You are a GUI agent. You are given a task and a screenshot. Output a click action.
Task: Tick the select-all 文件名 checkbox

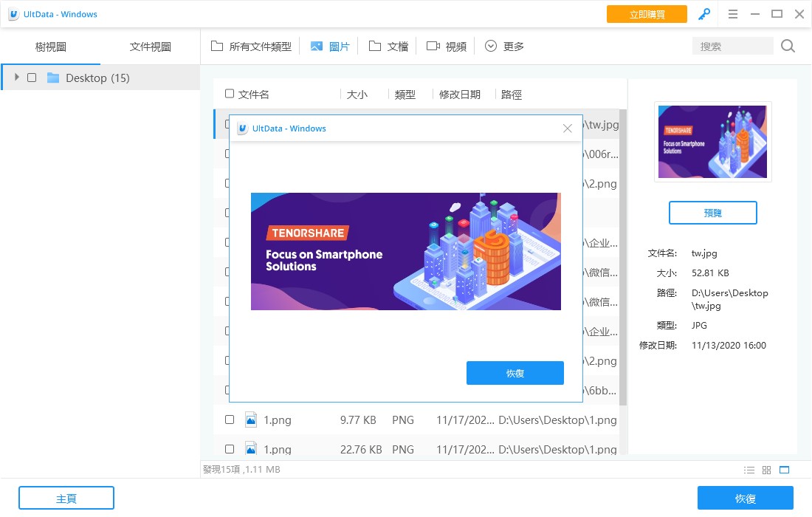click(x=230, y=94)
